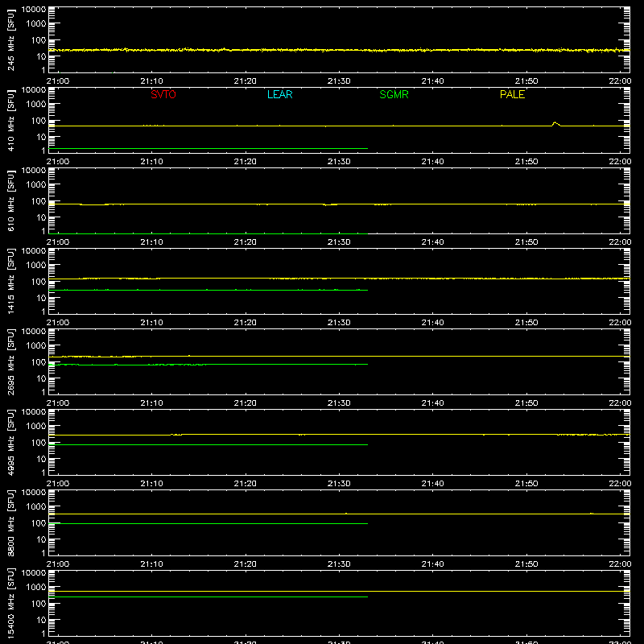
Task: Select the 15400 MHz [SFU] axis title
Action: tap(11, 603)
